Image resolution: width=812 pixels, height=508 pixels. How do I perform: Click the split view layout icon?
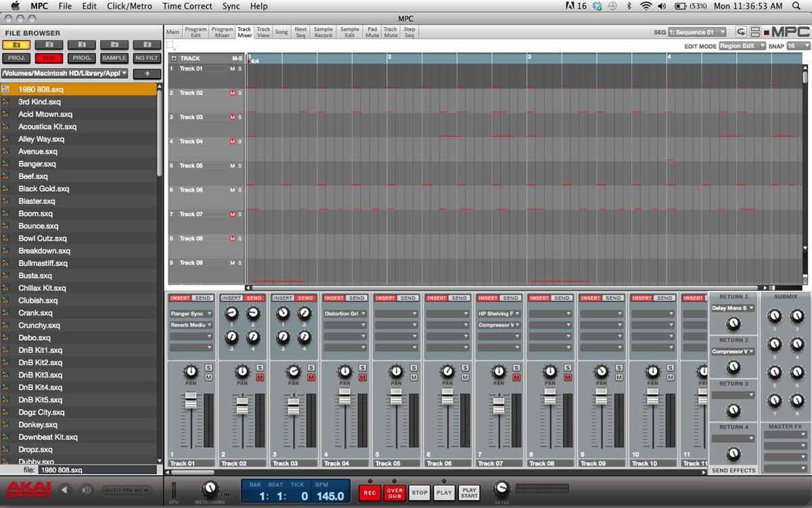755,32
